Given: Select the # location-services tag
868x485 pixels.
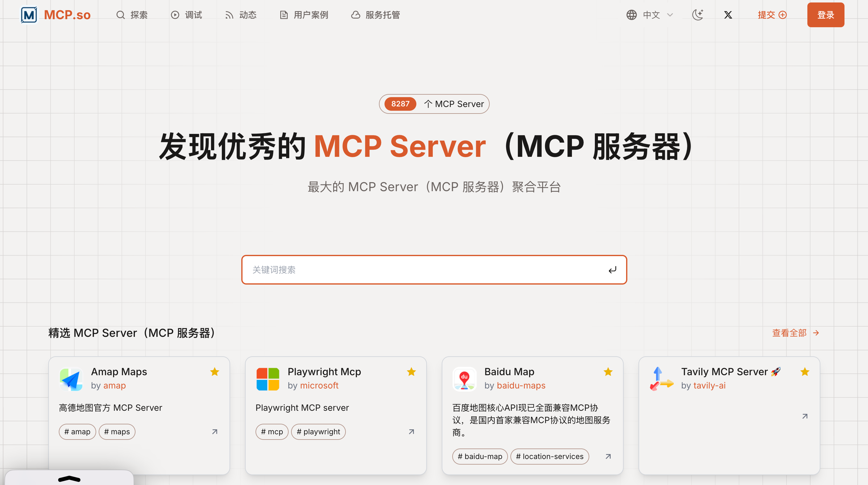Looking at the screenshot, I should tap(550, 456).
